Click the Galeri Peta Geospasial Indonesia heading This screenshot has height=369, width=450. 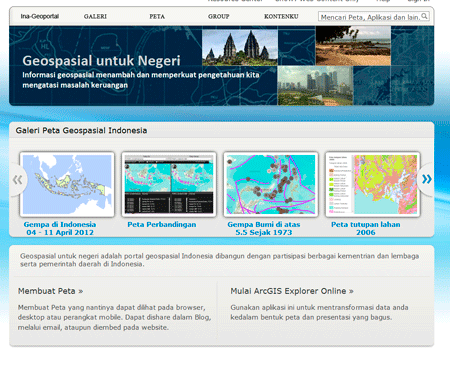(x=81, y=130)
